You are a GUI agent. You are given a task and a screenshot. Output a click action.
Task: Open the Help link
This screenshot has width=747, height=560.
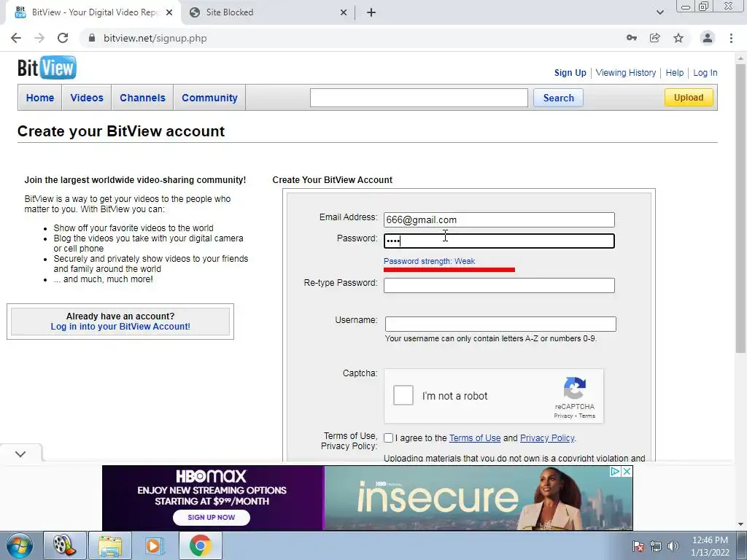pos(675,73)
